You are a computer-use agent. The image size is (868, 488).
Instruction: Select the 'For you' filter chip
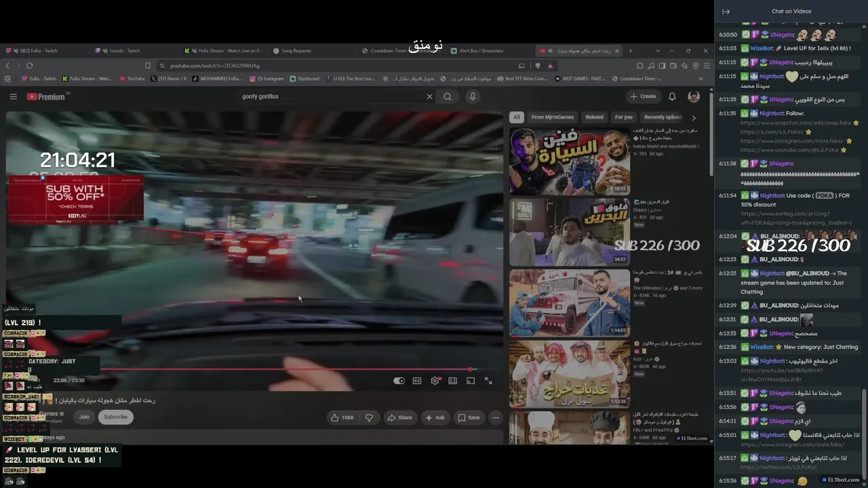624,117
